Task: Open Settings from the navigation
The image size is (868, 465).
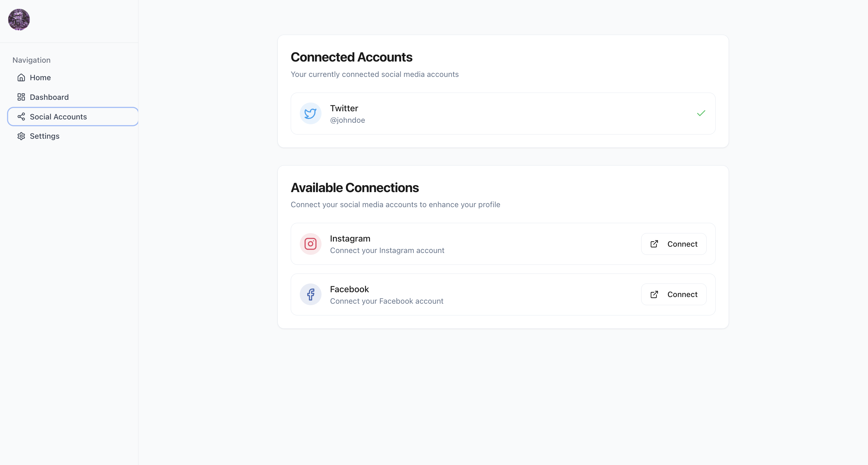Action: 44,136
